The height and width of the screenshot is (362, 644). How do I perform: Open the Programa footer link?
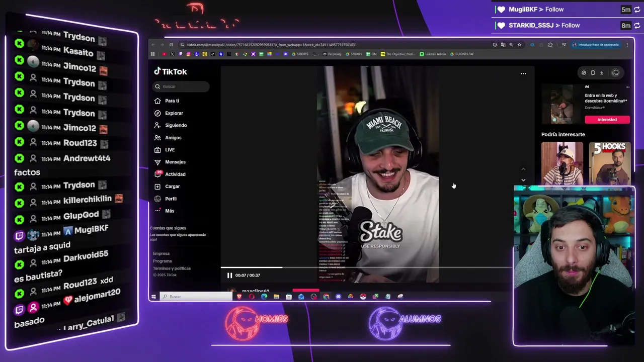[x=162, y=261]
